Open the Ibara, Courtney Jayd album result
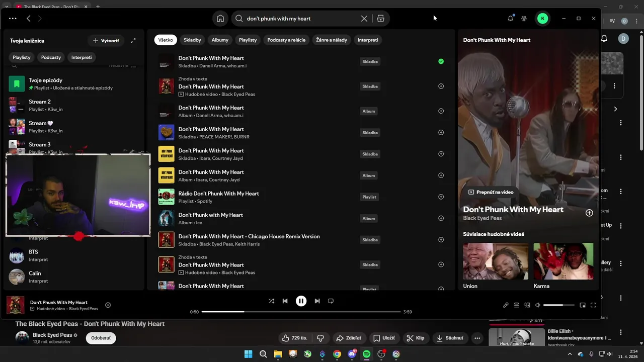 [x=301, y=175]
